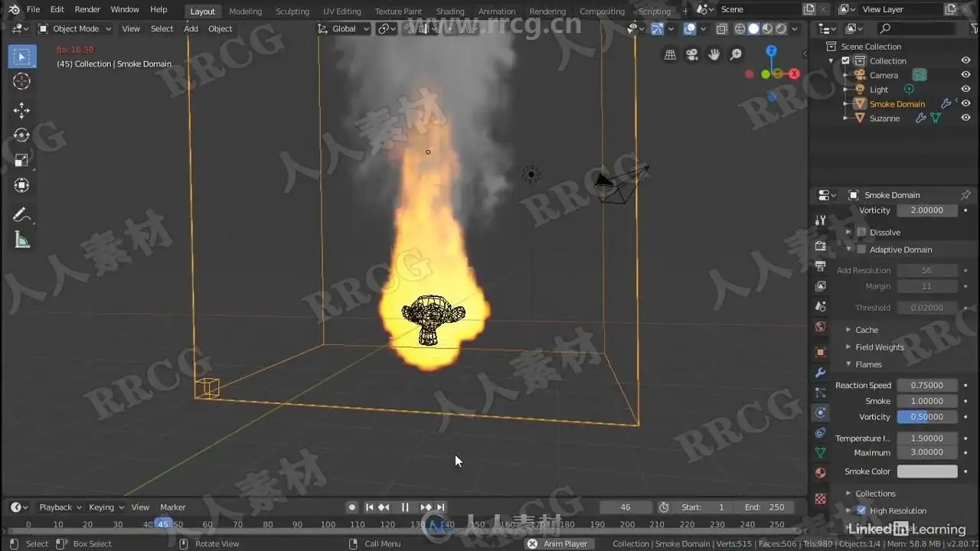
Task: Expand the Cache panel
Action: (x=867, y=330)
